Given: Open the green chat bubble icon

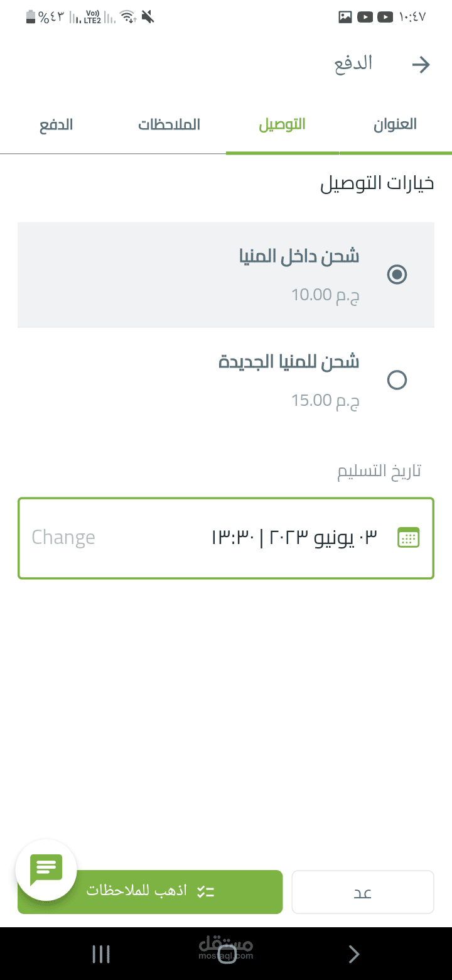Looking at the screenshot, I should (x=46, y=870).
